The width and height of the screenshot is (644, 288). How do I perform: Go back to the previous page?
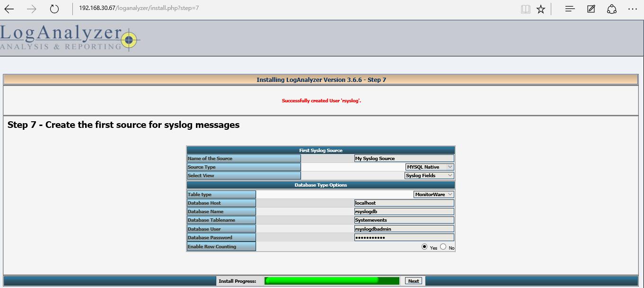(x=9, y=9)
